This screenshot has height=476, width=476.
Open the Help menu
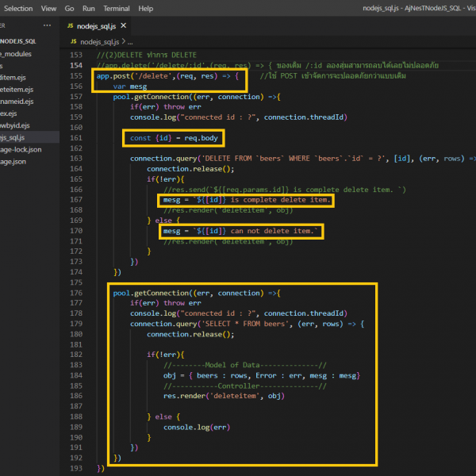[x=146, y=8]
